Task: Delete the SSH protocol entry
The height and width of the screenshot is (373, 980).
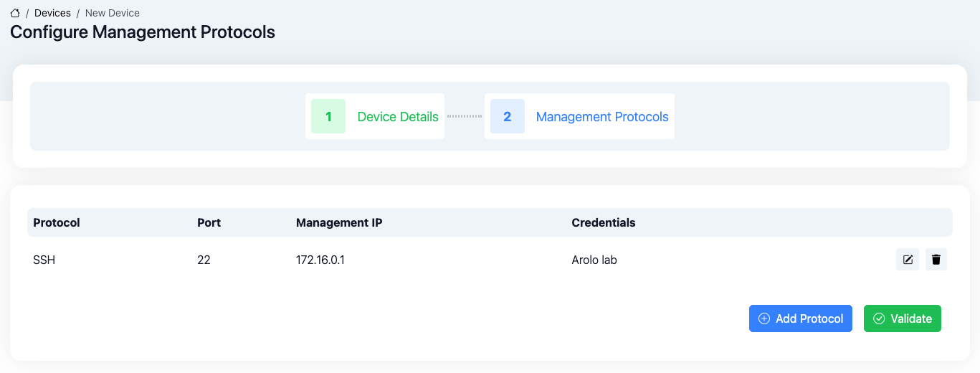Action: point(936,260)
